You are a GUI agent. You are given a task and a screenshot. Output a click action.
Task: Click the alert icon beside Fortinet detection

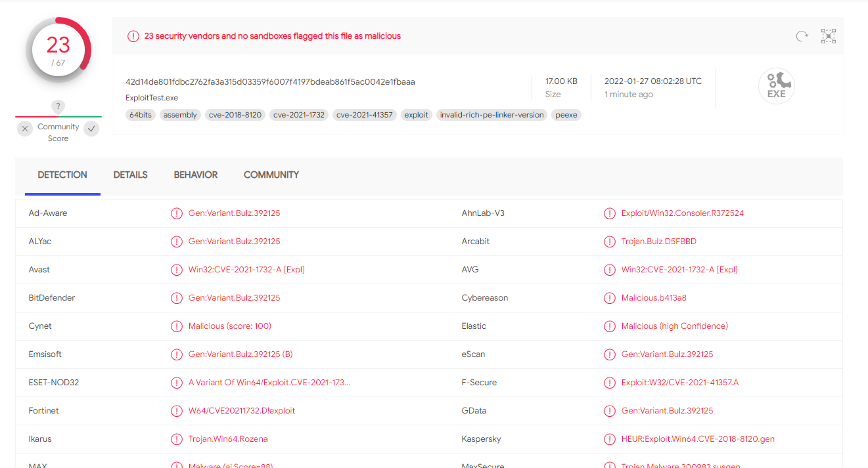177,411
